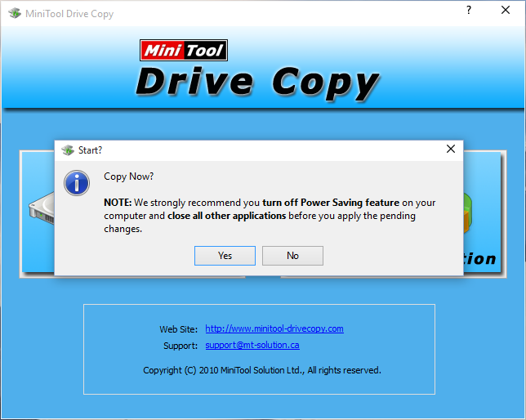This screenshot has width=526, height=420.
Task: Click the 'turn off Power Saving feature' text
Action: [331, 203]
